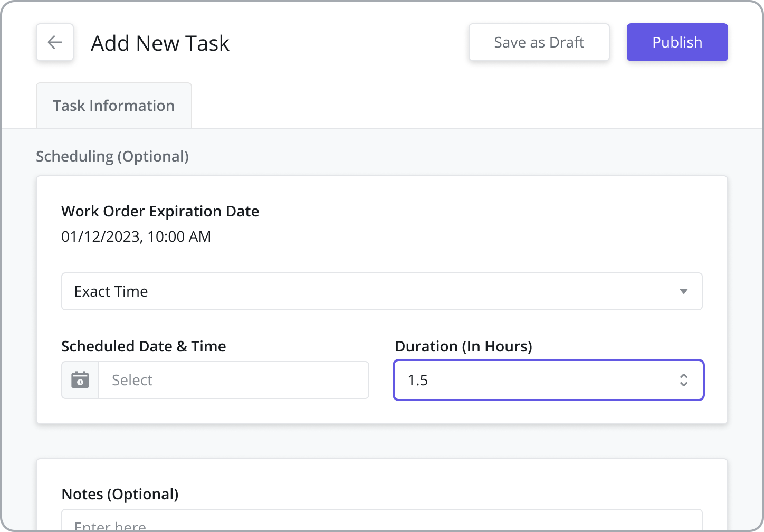Click the calendar clock icon
Screen dimensions: 764x532
click(x=80, y=380)
